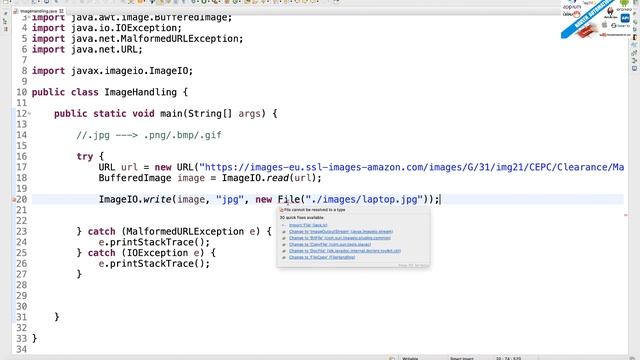Click the try keyword on line 16

tap(84, 157)
